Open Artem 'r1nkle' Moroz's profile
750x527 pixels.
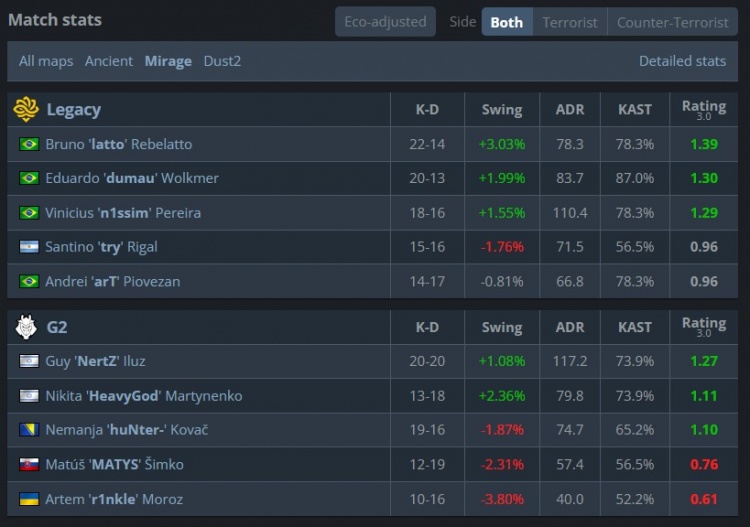pyautogui.click(x=114, y=499)
